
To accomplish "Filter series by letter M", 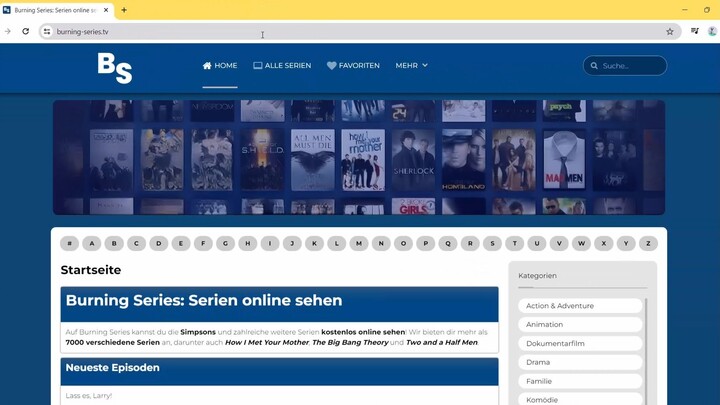I will pyautogui.click(x=359, y=243).
